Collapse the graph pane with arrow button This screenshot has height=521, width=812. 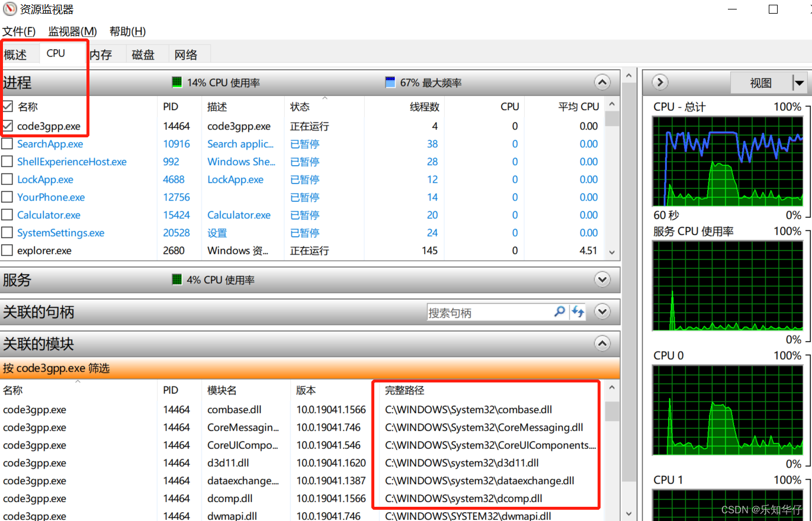click(660, 83)
